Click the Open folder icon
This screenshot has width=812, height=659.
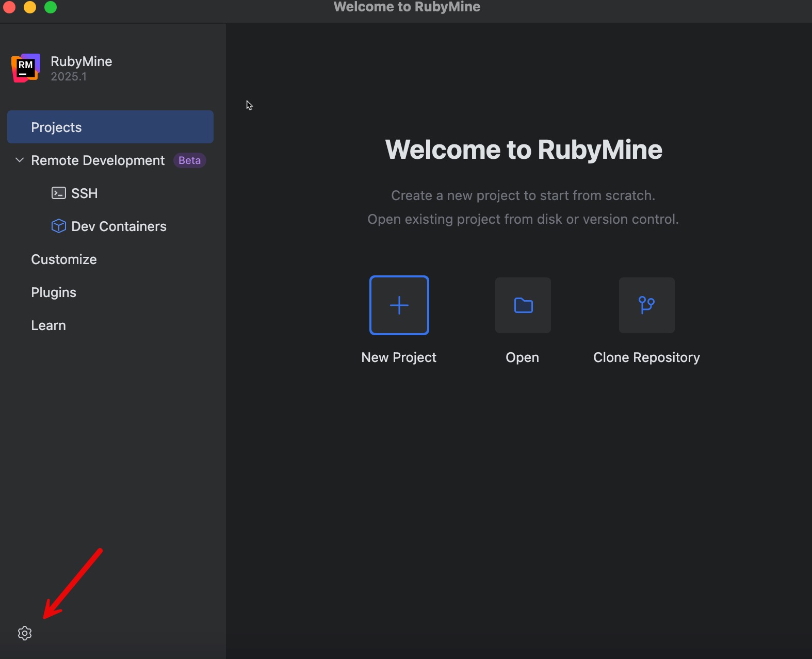coord(523,305)
